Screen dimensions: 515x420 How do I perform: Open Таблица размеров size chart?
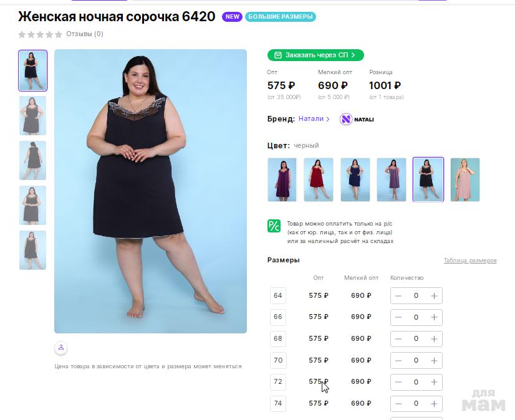469,260
